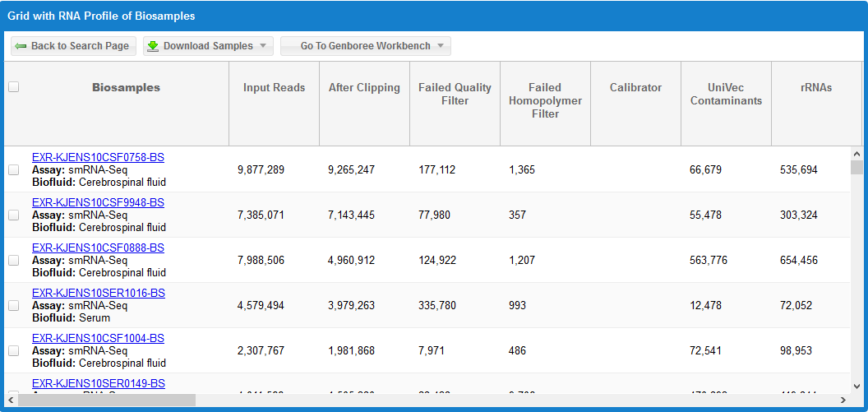Sort by the Input Reads column header
The height and width of the screenshot is (412, 868).
[274, 88]
